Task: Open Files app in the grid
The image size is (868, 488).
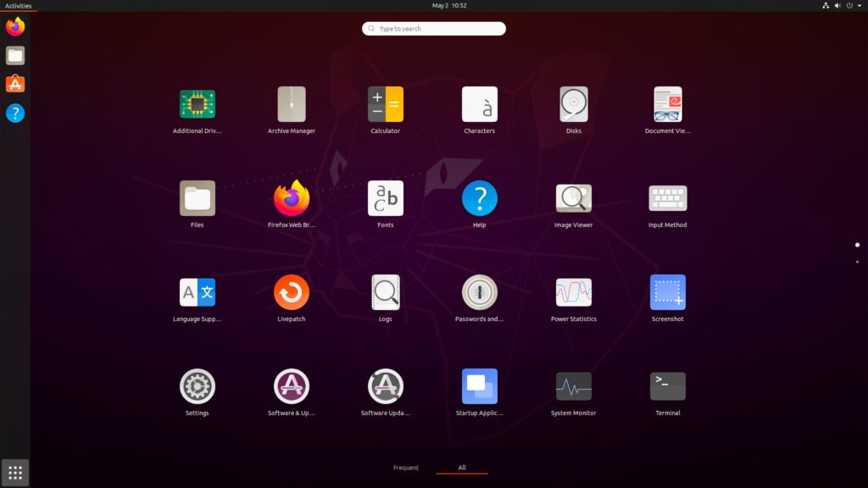Action: (x=197, y=198)
